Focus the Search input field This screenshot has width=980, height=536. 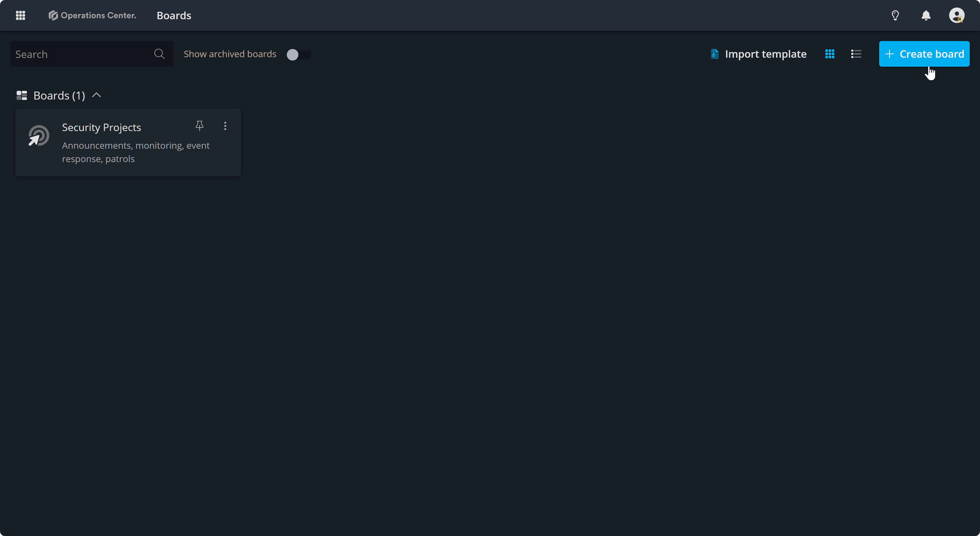[x=92, y=54]
